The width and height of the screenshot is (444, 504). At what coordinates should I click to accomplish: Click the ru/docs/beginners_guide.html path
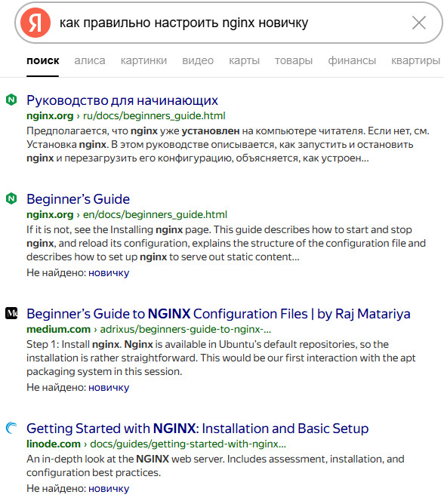pyautogui.click(x=154, y=115)
